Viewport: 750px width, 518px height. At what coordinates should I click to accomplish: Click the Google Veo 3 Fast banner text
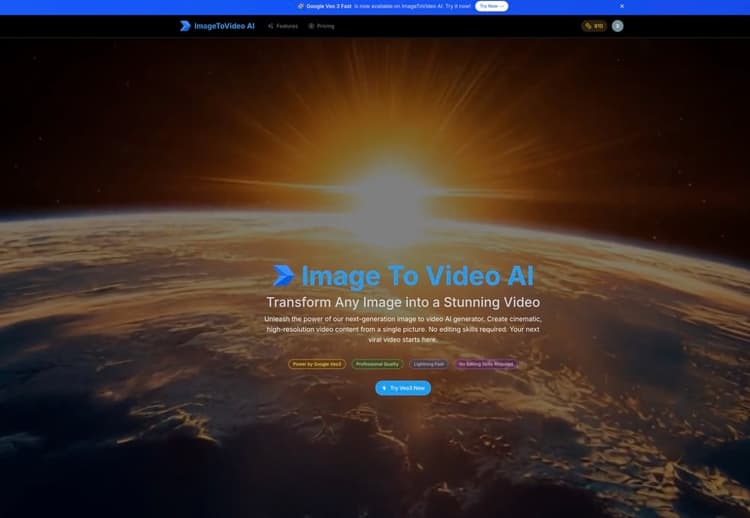(x=329, y=6)
